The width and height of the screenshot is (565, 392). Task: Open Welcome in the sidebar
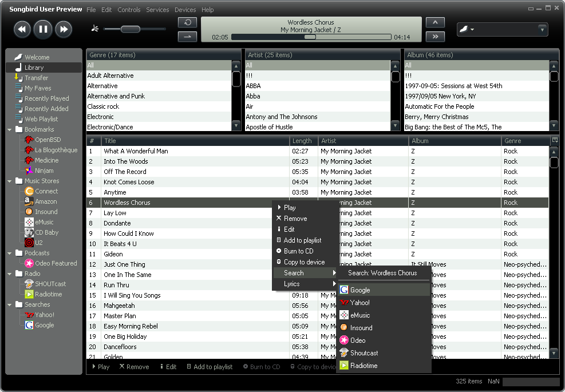(37, 57)
